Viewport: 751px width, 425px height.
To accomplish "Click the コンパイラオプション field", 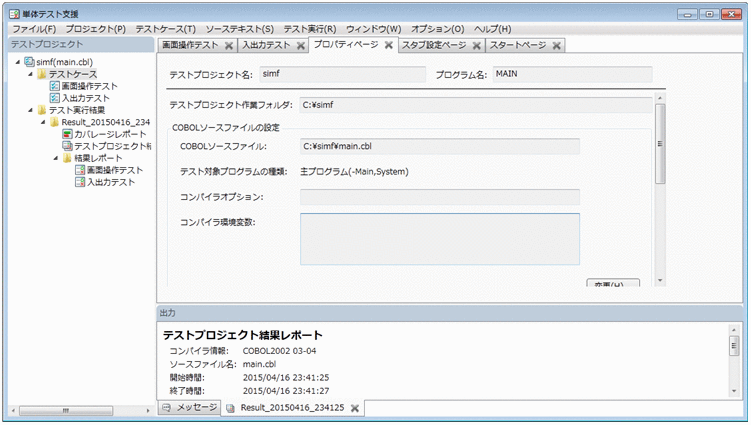I will (440, 197).
